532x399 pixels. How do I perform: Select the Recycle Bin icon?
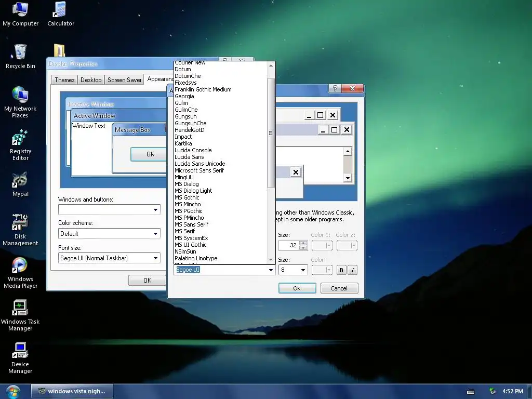[x=20, y=56]
